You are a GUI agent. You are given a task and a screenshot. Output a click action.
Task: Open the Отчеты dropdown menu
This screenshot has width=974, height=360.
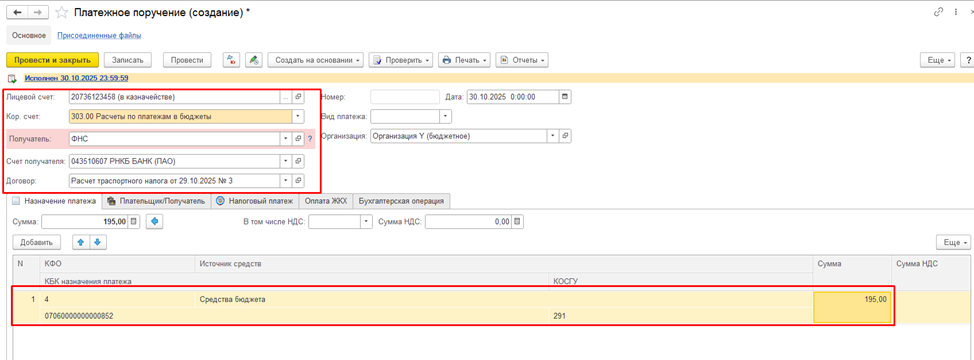[522, 60]
